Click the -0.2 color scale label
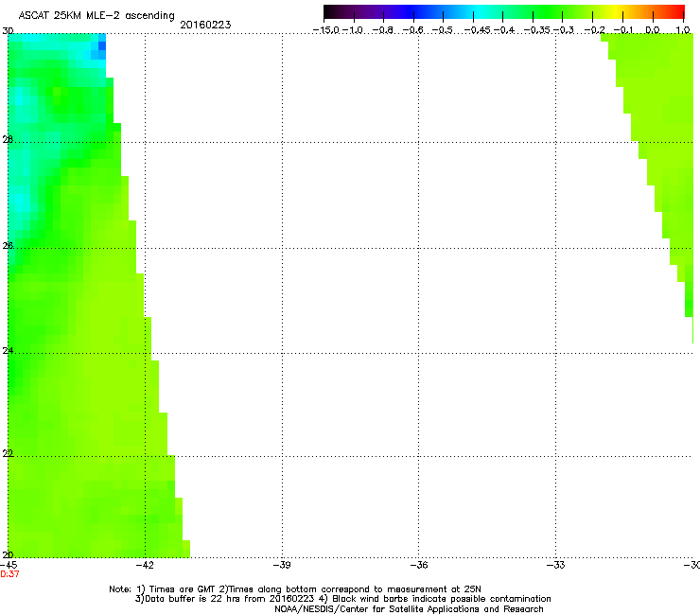Screen dimensions: 700x615 click(595, 30)
